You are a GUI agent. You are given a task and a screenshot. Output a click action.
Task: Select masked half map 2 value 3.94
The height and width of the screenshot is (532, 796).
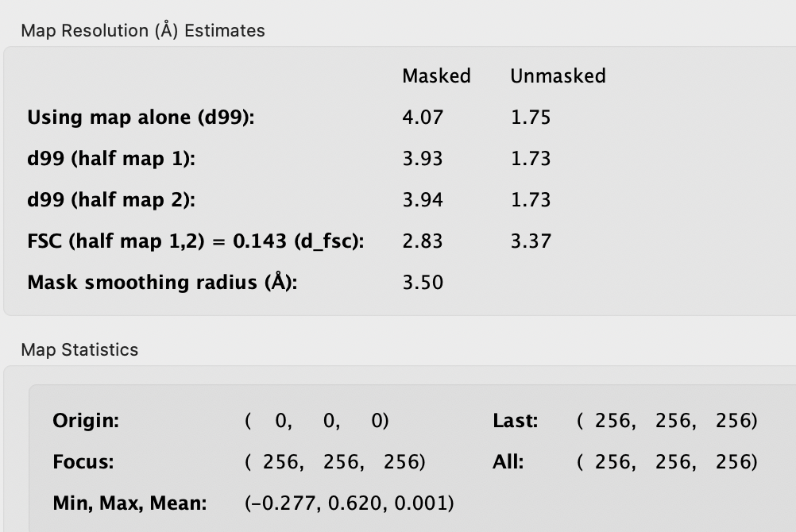point(423,200)
